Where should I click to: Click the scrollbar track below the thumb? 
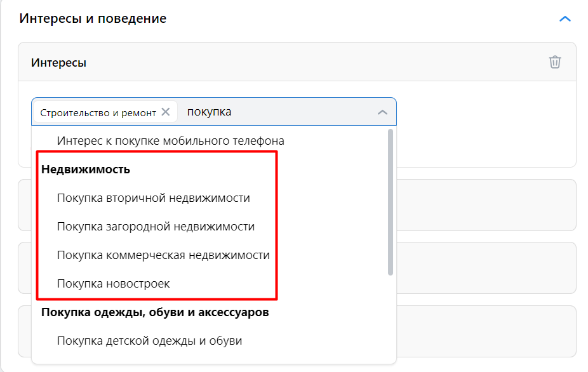(x=390, y=319)
